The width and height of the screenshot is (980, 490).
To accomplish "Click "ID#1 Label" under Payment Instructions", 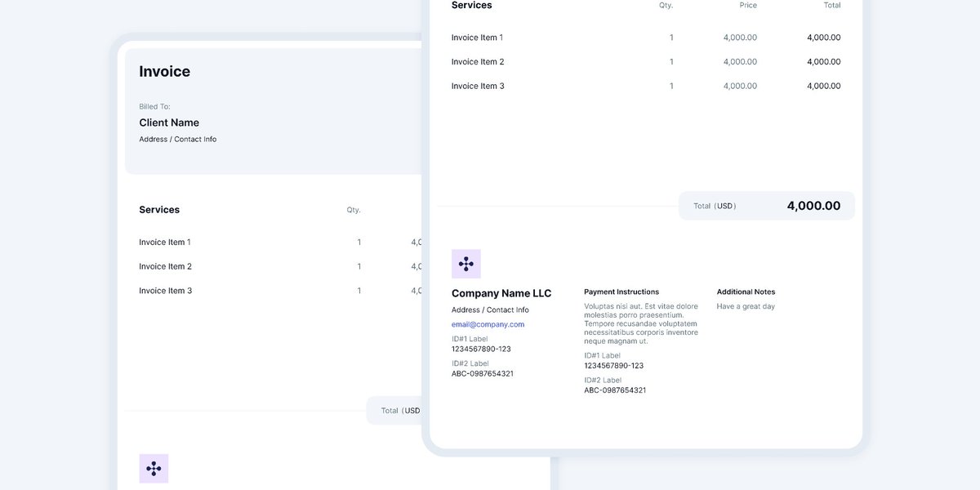I will [602, 355].
